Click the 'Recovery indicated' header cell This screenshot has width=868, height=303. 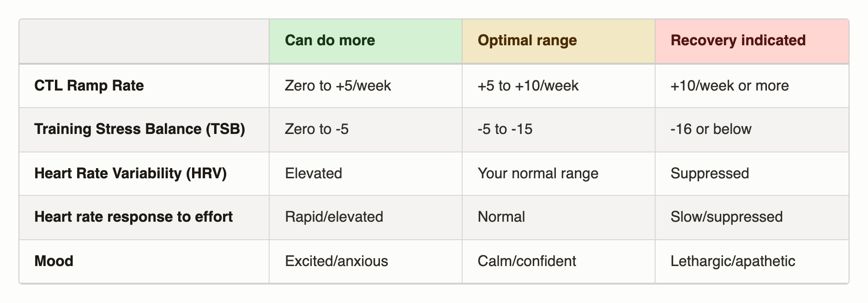(752, 41)
